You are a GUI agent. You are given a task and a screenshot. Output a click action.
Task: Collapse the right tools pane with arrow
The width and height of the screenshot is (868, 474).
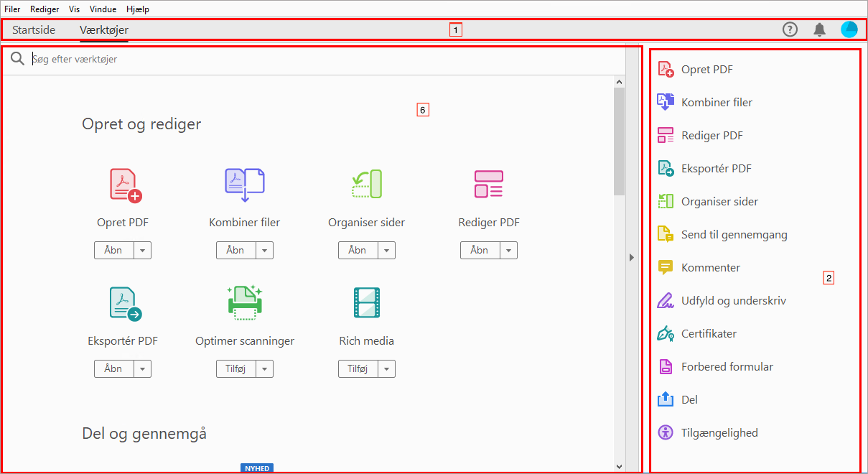pos(632,257)
